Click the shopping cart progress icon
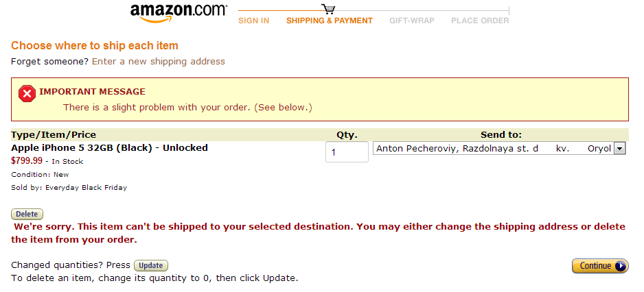This screenshot has width=644, height=292. [328, 9]
